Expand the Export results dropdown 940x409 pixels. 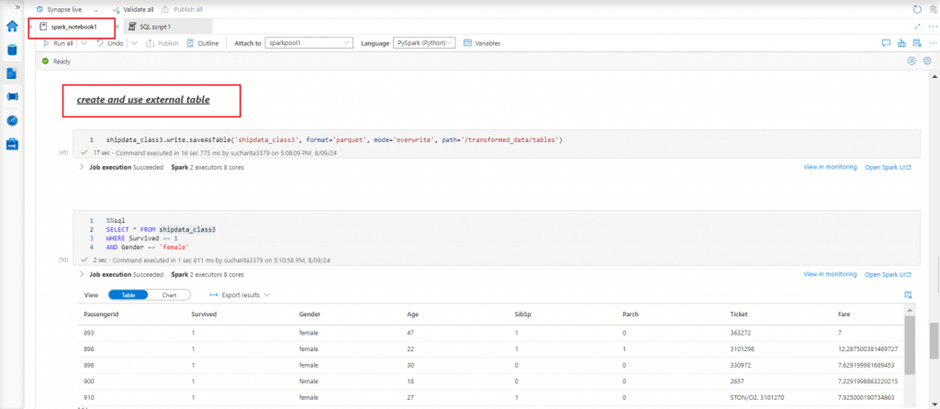pos(240,295)
